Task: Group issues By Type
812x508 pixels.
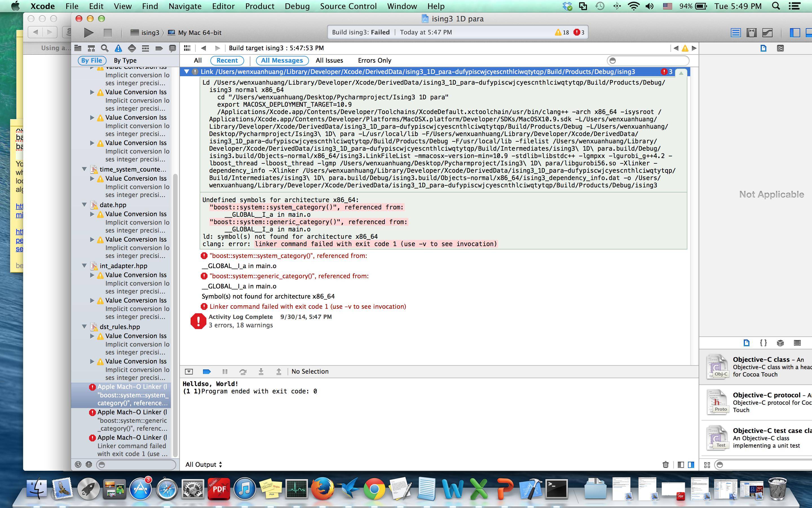Action: point(125,60)
